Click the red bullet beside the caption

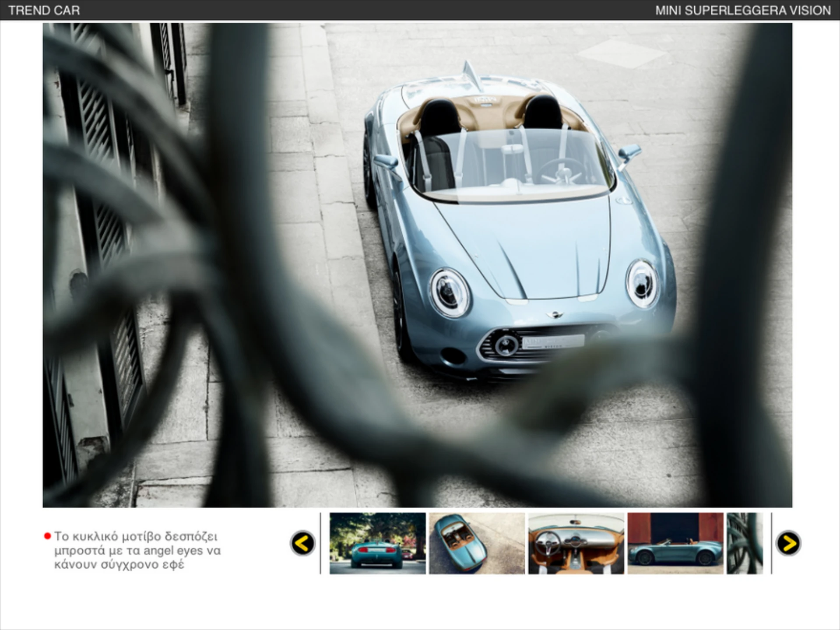click(47, 536)
